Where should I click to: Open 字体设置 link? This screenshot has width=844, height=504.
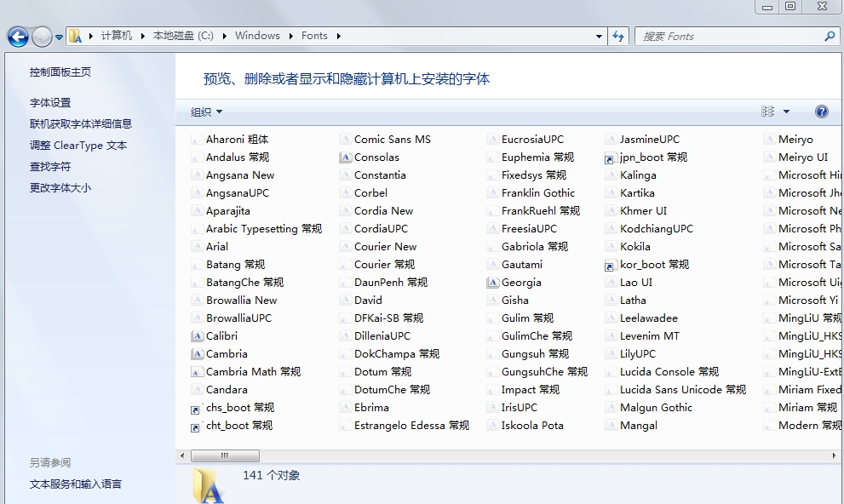tap(50, 103)
